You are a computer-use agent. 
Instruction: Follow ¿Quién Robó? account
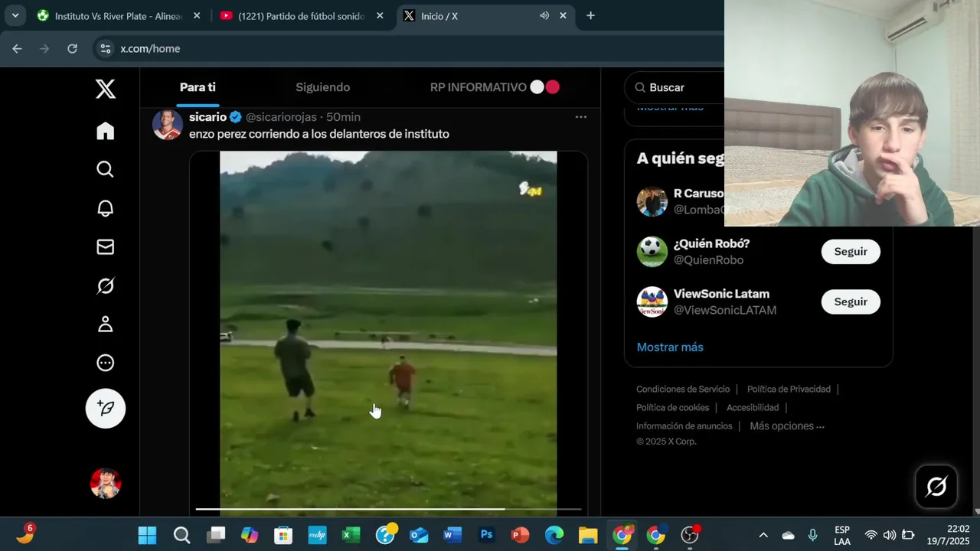[851, 252]
